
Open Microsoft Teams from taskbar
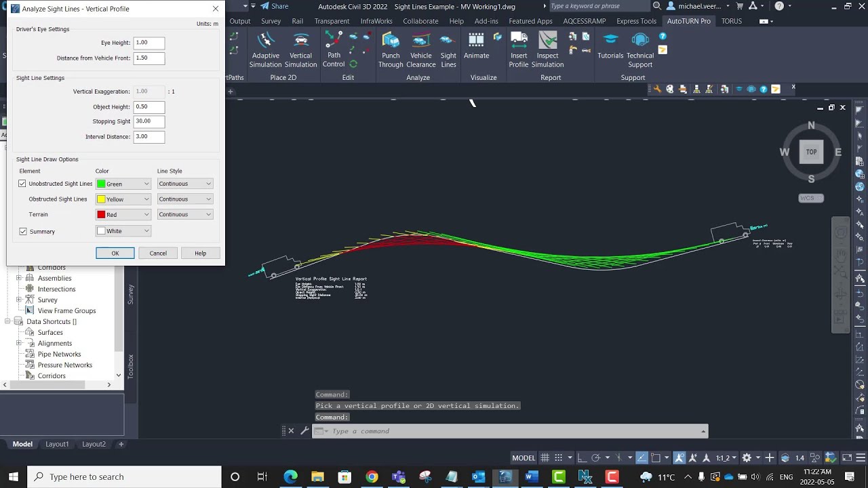click(x=398, y=476)
